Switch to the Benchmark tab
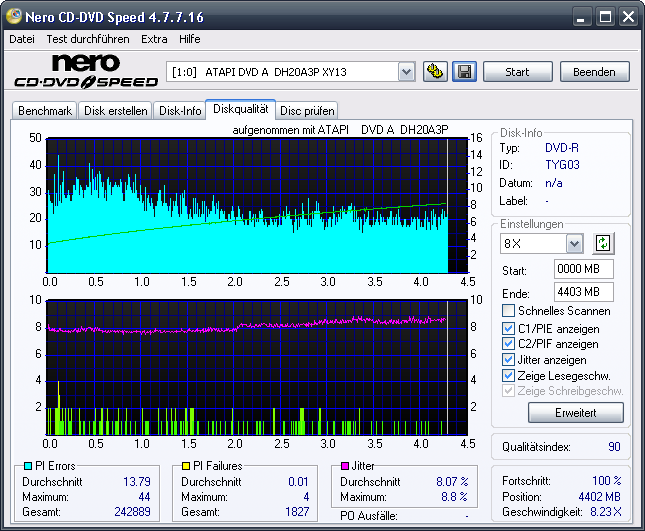 coord(45,111)
